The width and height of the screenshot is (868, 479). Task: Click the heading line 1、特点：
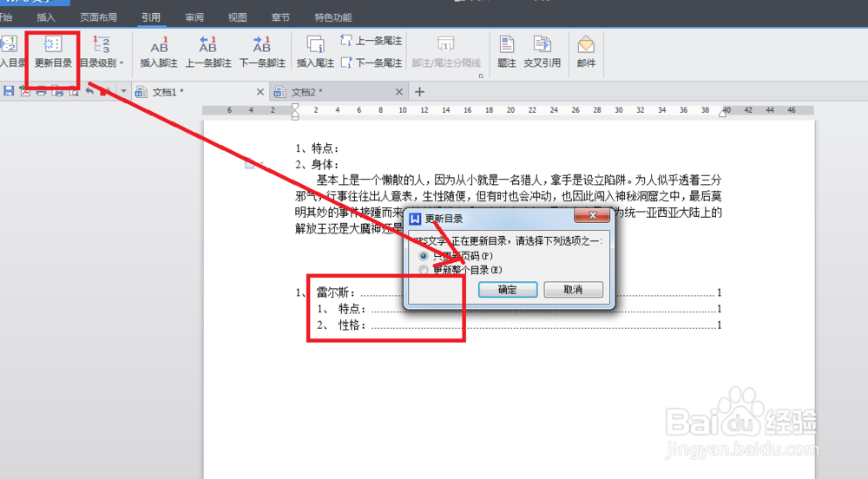(317, 148)
